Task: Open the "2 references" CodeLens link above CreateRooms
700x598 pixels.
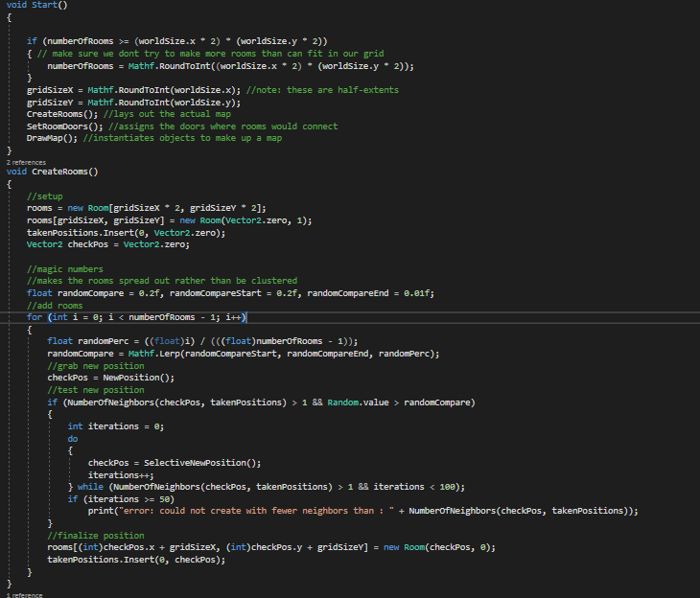Action: [26, 163]
